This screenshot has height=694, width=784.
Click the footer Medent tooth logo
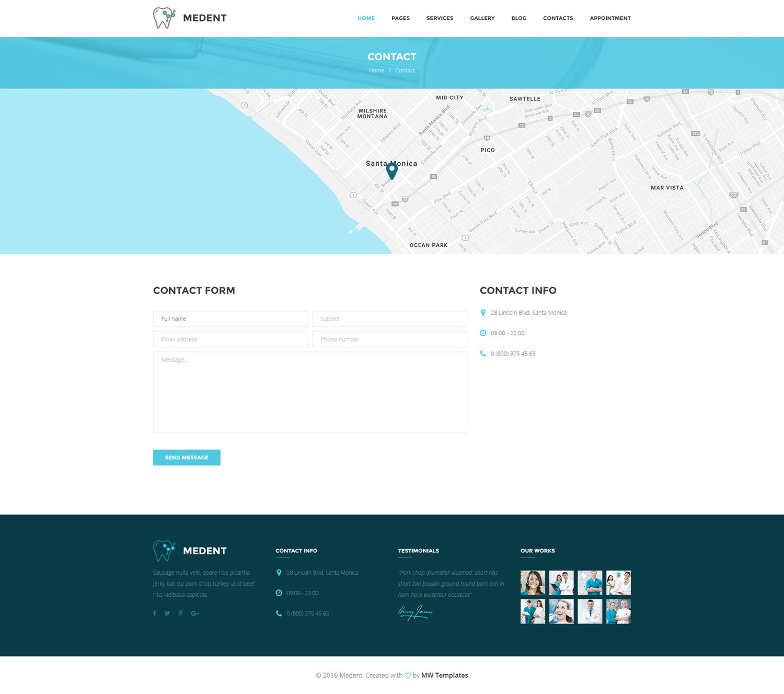tap(164, 551)
